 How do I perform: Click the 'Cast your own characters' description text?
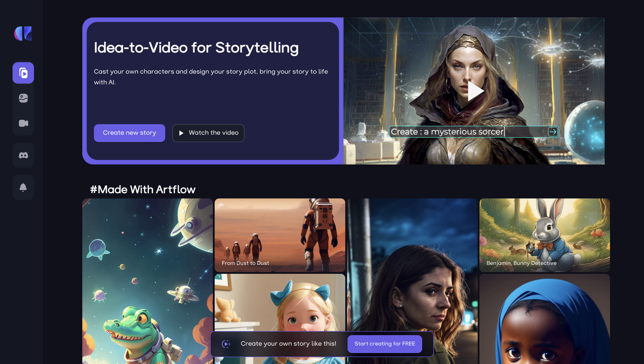tap(211, 77)
